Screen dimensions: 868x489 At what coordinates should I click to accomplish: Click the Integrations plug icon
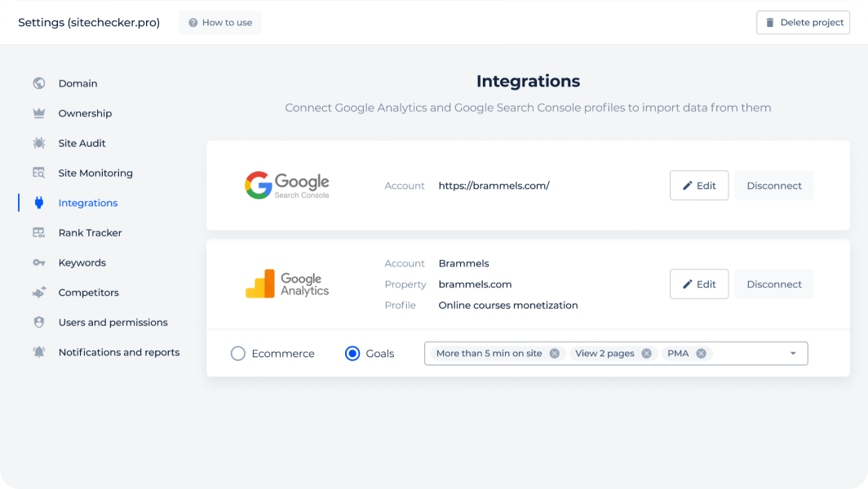39,202
